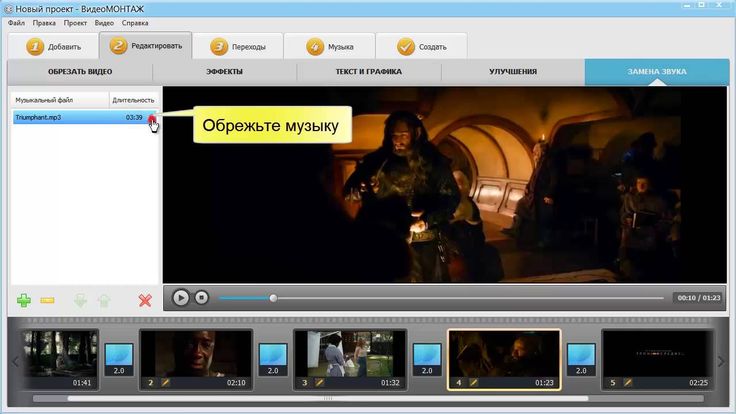This screenshot has width=736, height=414.
Task: Select clip 4 thumbnail lasting 01:23
Action: [x=504, y=360]
